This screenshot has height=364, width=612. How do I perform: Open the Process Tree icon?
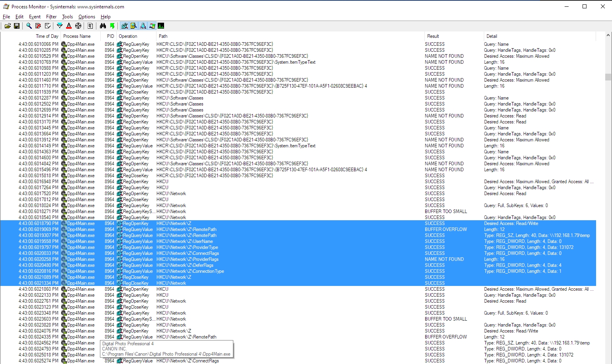(x=90, y=26)
